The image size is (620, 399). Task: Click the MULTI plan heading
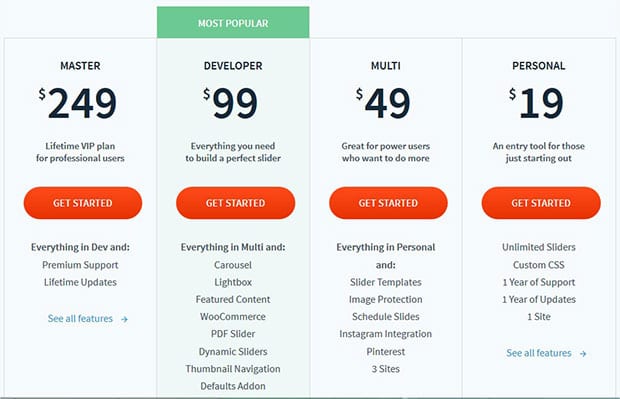point(386,66)
